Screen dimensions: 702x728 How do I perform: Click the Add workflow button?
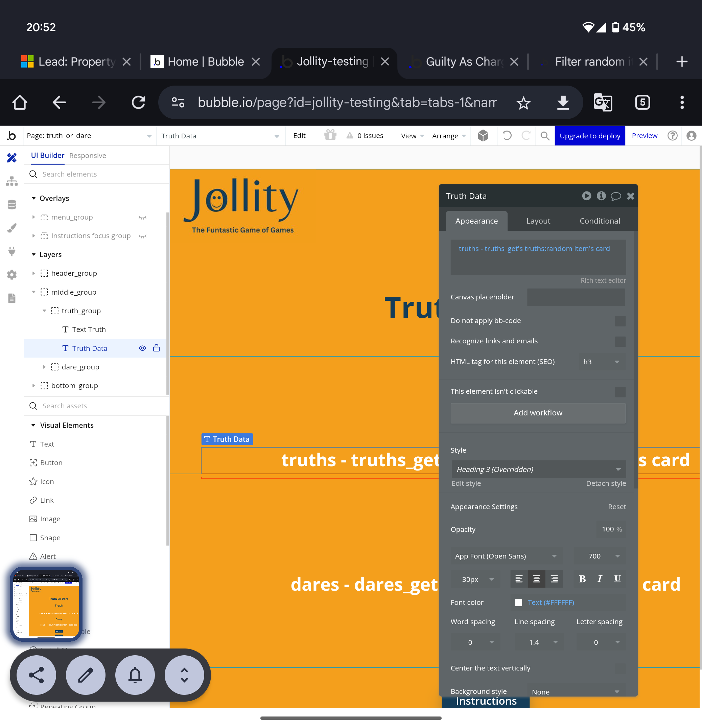538,413
